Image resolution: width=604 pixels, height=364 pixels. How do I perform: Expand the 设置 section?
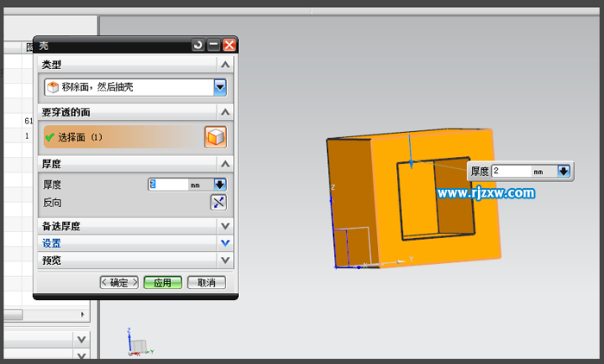[225, 243]
